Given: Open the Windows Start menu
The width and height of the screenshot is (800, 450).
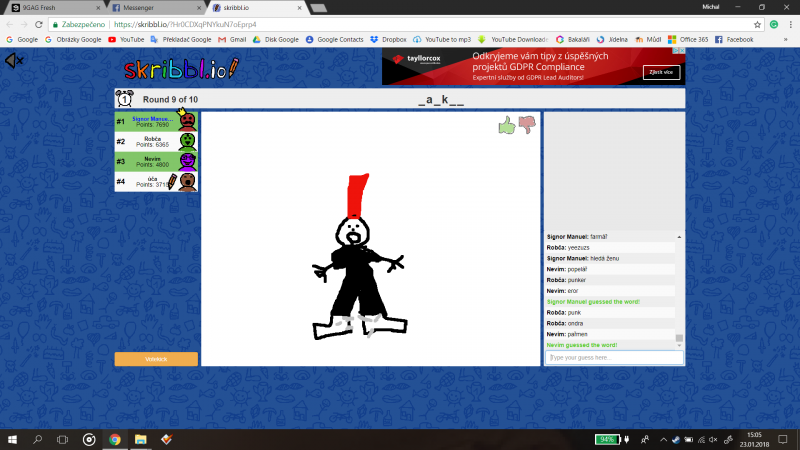Looking at the screenshot, I should coord(12,439).
